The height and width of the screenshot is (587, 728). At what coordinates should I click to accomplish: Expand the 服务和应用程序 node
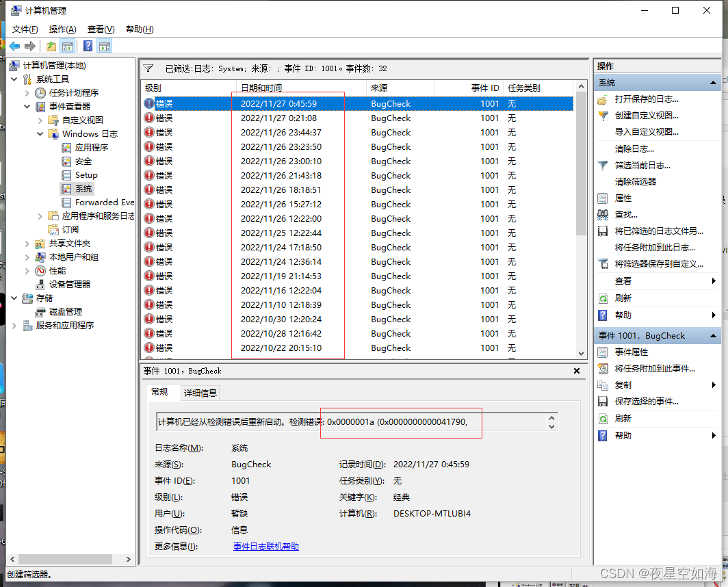pyautogui.click(x=14, y=326)
